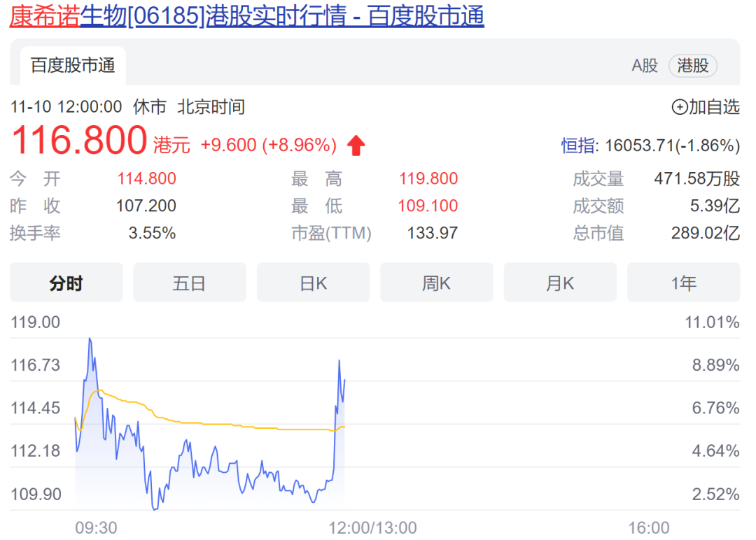Image resolution: width=756 pixels, height=540 pixels.
Task: Click the 116.73 price axis label
Action: (x=36, y=365)
